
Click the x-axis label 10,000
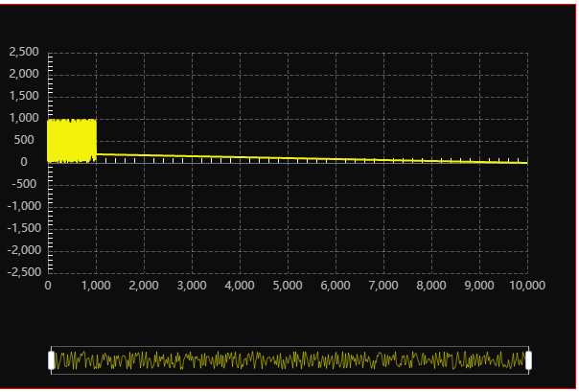pyautogui.click(x=527, y=285)
